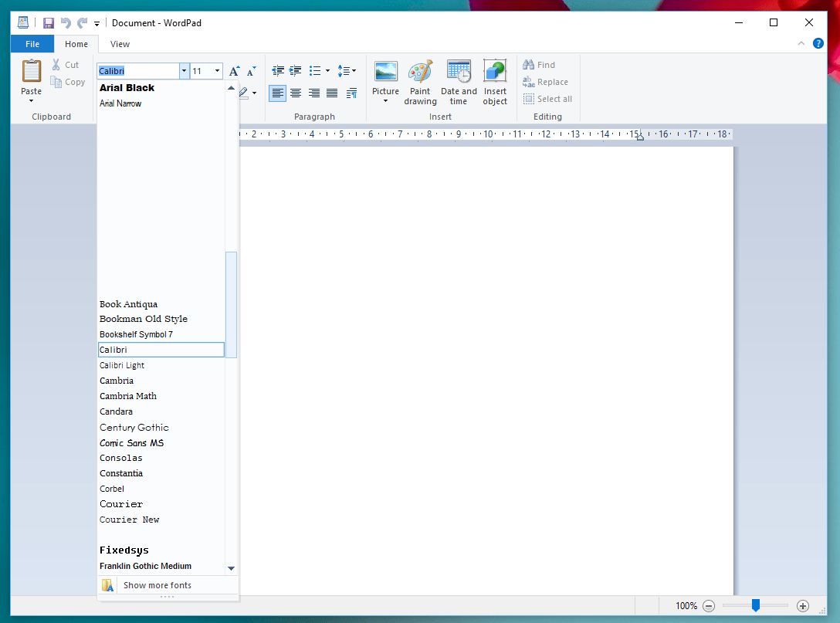Click the font list scroll up arrow
The width and height of the screenshot is (840, 623).
[232, 88]
